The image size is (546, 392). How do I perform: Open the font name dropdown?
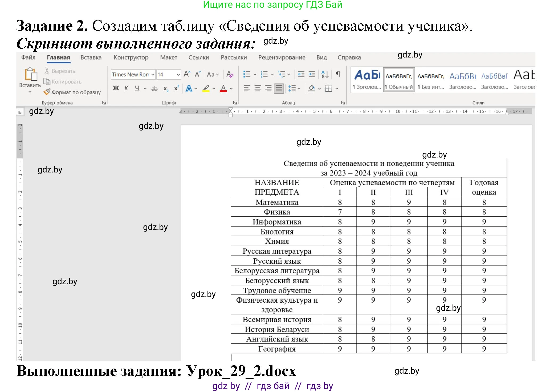[x=153, y=74]
